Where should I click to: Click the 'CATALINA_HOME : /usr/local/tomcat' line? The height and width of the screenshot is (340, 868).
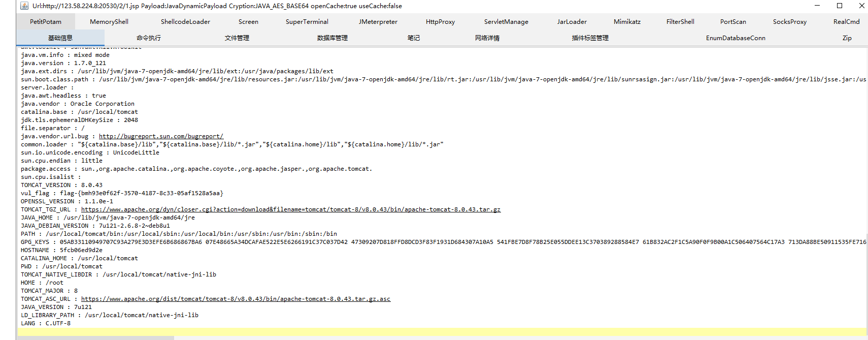(79, 258)
